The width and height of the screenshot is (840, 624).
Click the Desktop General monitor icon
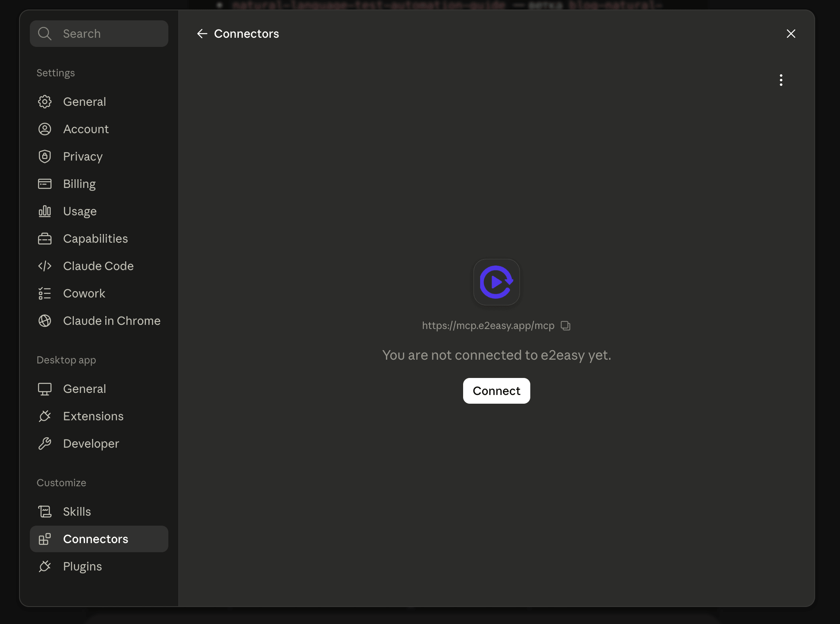45,389
